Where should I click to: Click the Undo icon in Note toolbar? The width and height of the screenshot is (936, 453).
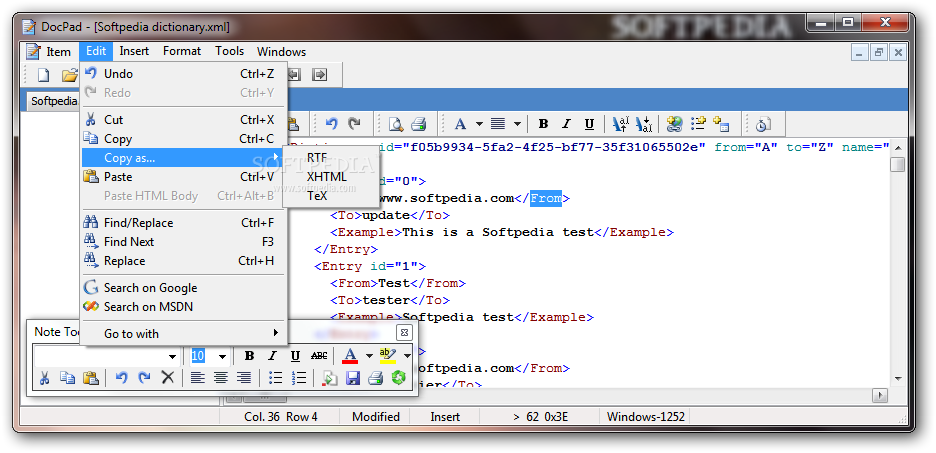122,377
